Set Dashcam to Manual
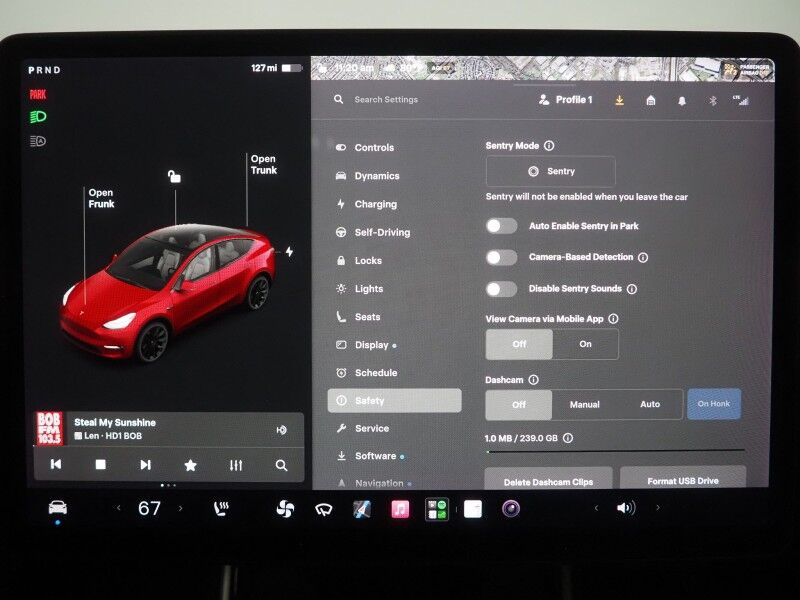 point(584,405)
